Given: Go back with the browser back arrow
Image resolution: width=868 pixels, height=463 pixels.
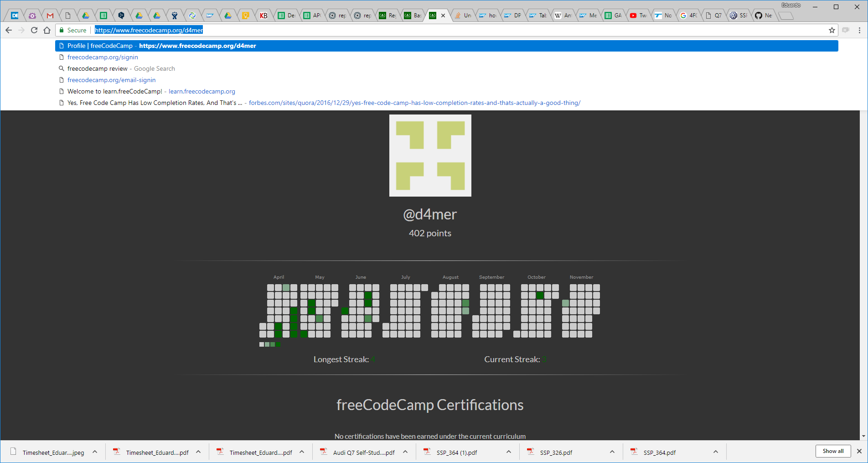Looking at the screenshot, I should [x=9, y=30].
